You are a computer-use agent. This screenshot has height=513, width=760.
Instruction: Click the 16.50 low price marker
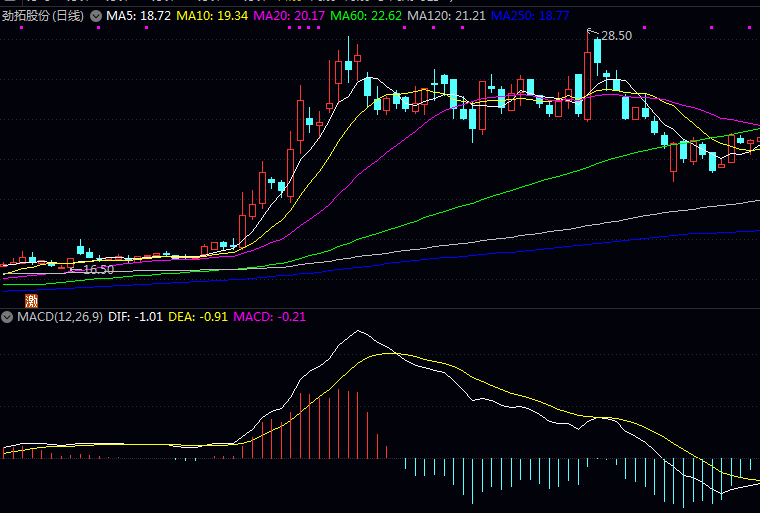click(97, 269)
